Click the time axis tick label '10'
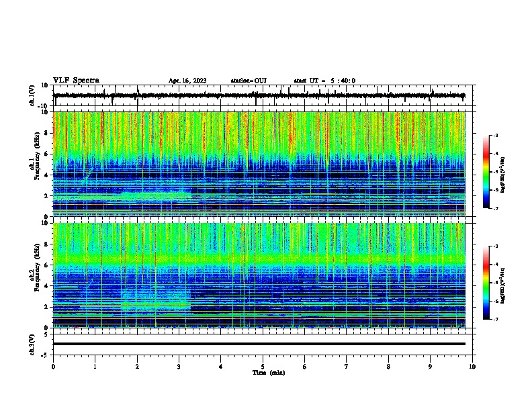This screenshot has height=411, width=532. coord(472,367)
